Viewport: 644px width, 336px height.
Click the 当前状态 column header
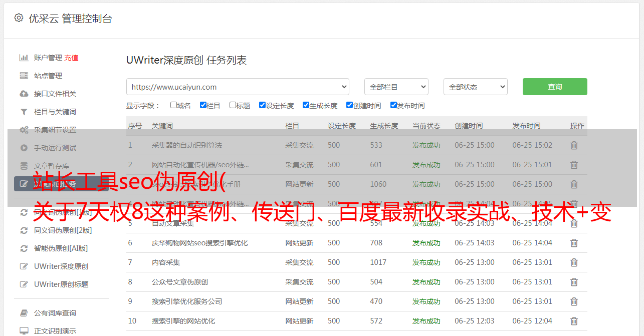click(426, 126)
